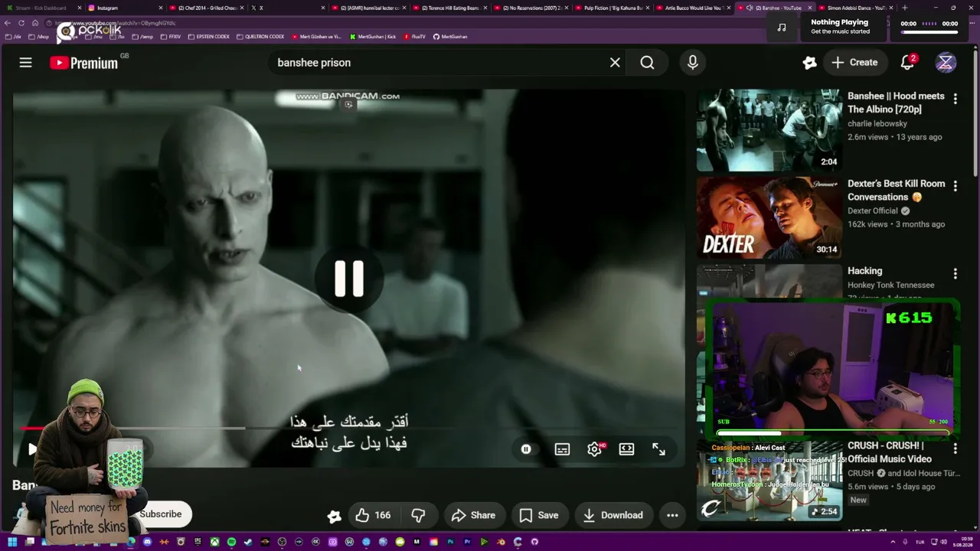Pause the video with center pause button
The width and height of the screenshot is (980, 551).
[x=349, y=279]
